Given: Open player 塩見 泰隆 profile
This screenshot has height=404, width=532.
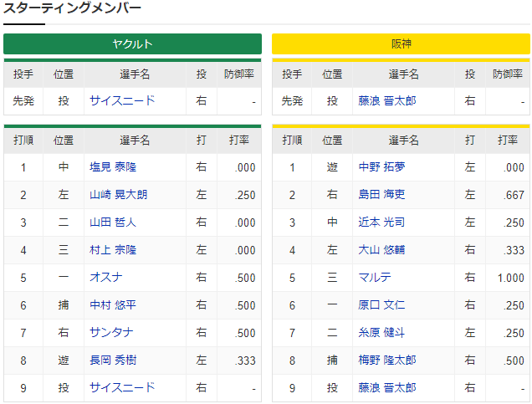Looking at the screenshot, I should point(113,167).
